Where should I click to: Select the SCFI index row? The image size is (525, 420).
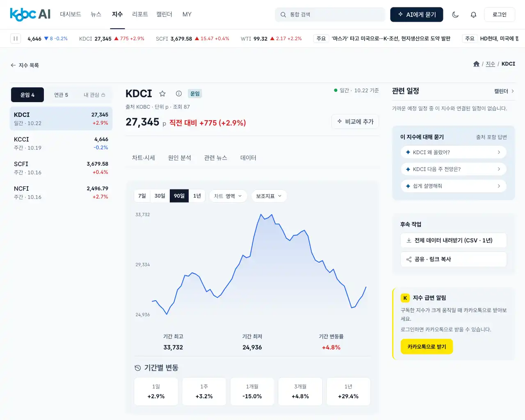[x=61, y=168]
